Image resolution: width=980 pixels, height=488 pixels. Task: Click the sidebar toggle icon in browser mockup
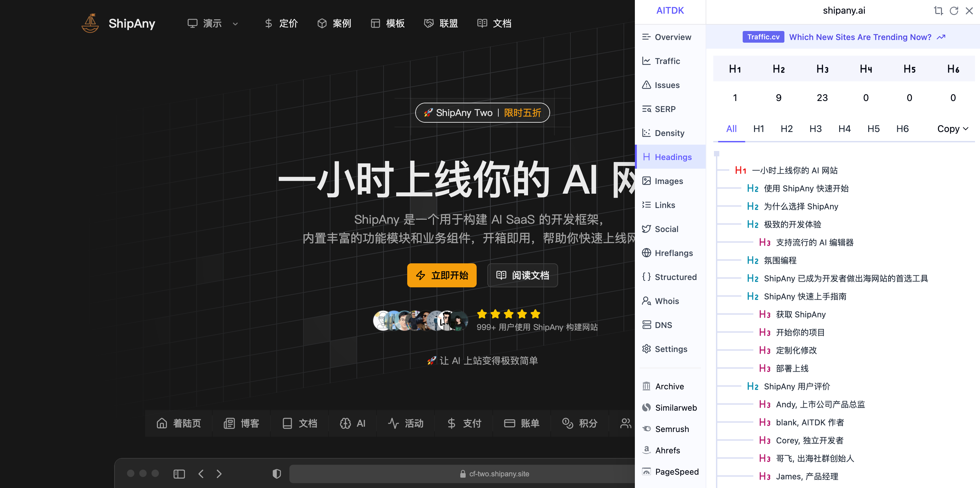coord(179,474)
